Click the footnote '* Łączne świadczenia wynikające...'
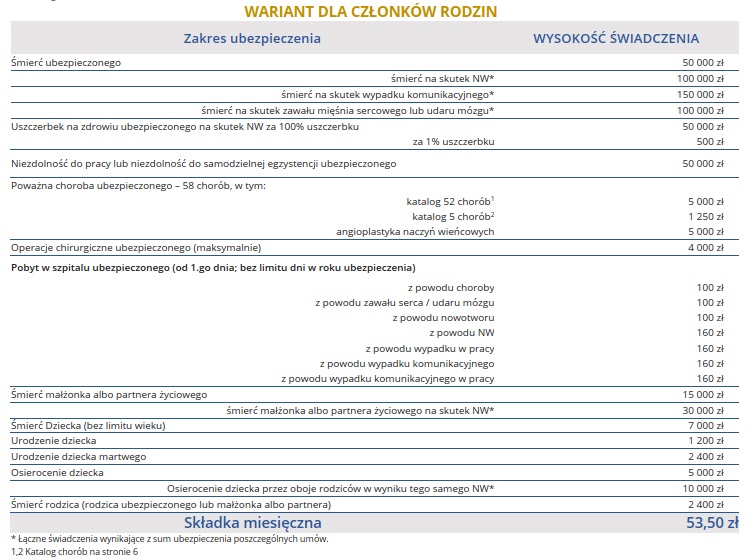Viewport: 753px width, 560px height. click(170, 539)
